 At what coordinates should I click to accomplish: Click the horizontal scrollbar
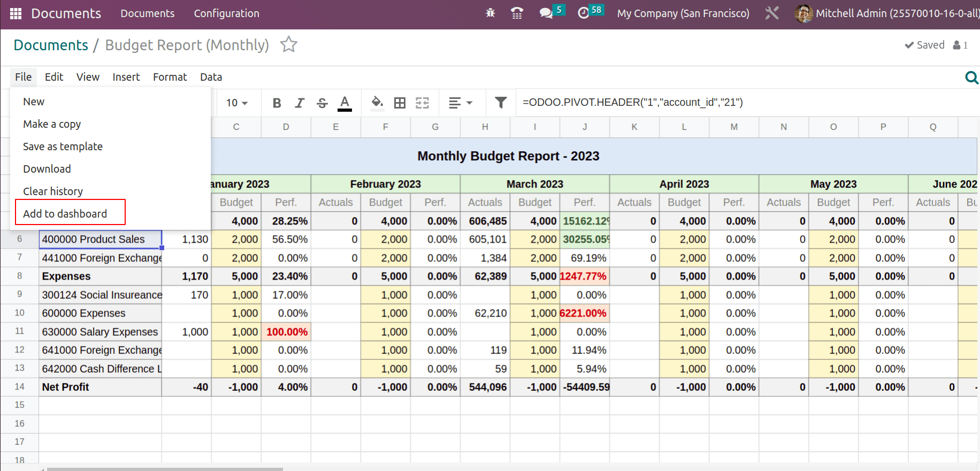tap(165, 469)
